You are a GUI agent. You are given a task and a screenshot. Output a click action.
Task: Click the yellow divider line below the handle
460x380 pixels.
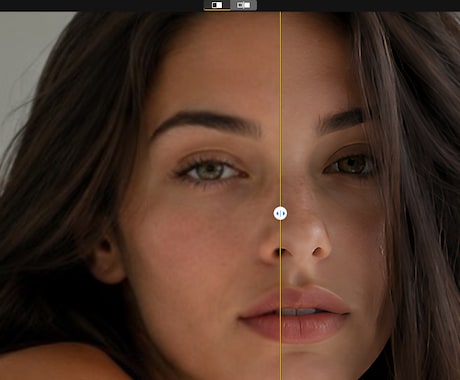click(x=280, y=300)
